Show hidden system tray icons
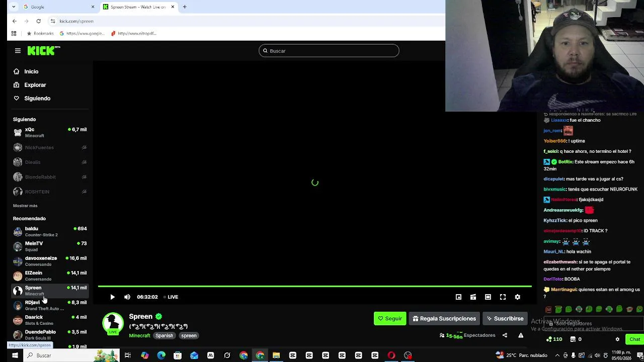This screenshot has width=644, height=362. (x=557, y=355)
